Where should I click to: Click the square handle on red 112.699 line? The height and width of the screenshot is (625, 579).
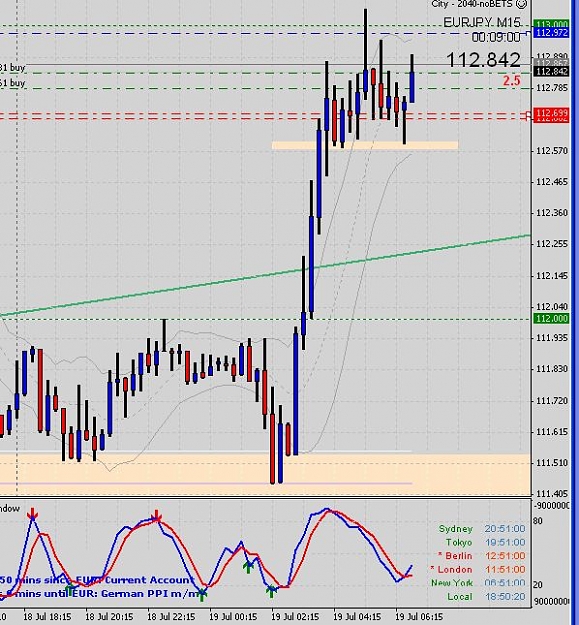(529, 116)
